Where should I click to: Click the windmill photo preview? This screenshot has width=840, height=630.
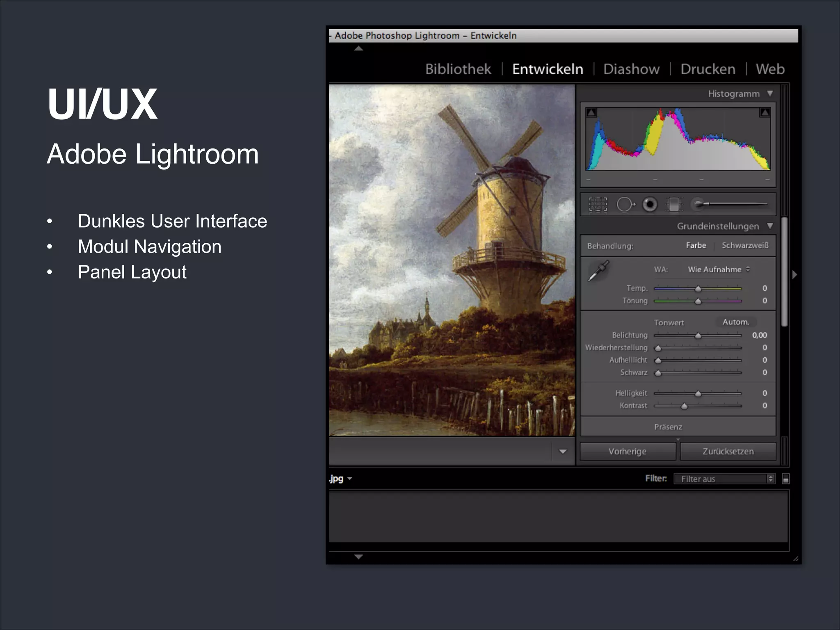[452, 260]
